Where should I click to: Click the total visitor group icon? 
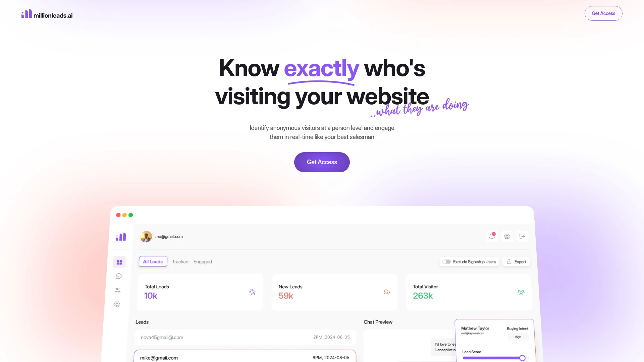pos(521,292)
